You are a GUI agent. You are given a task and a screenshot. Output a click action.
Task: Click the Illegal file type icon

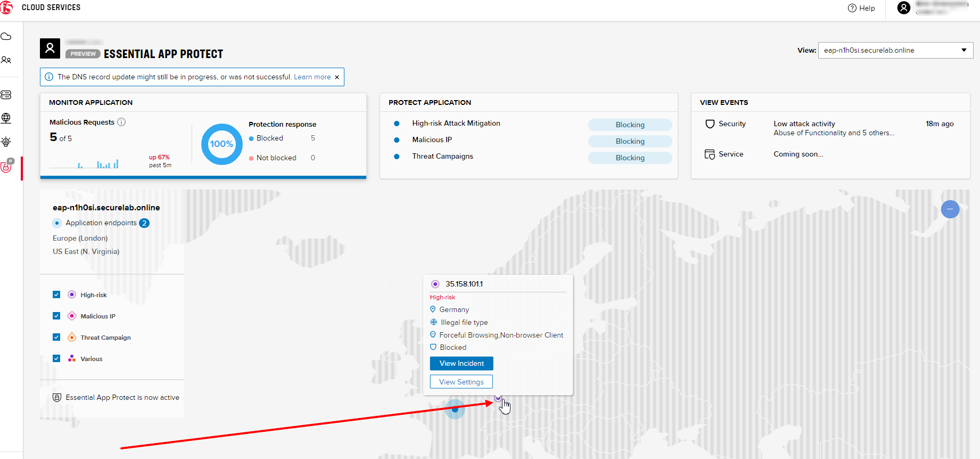433,322
